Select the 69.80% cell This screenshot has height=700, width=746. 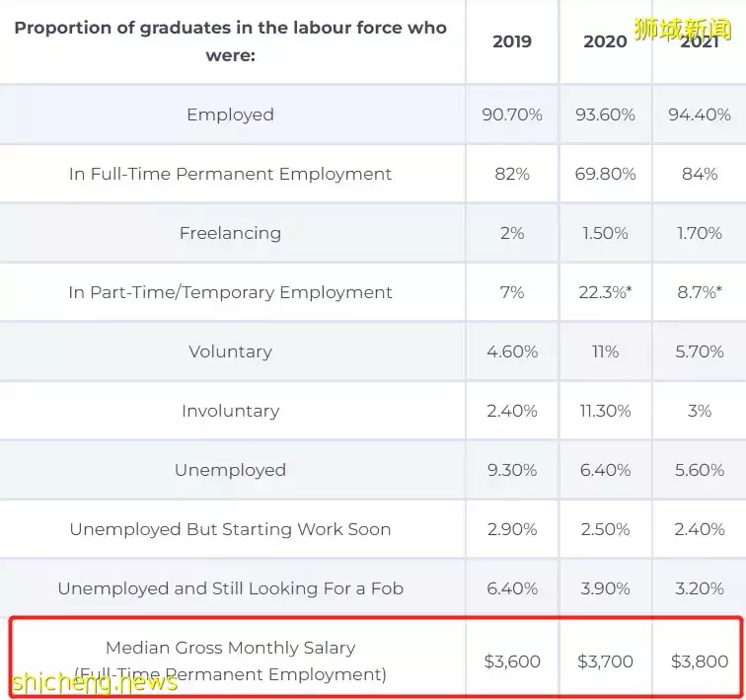click(x=605, y=174)
